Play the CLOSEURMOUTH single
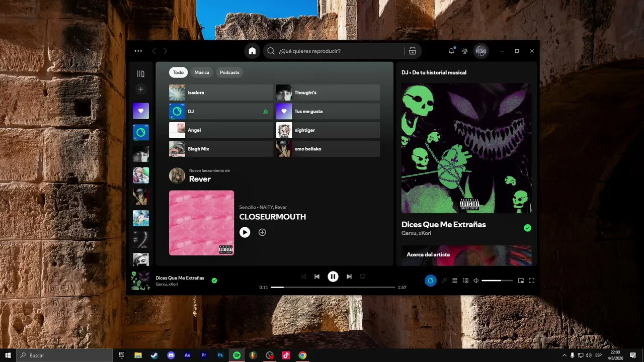Screen dimensions: 644x362 (245, 232)
